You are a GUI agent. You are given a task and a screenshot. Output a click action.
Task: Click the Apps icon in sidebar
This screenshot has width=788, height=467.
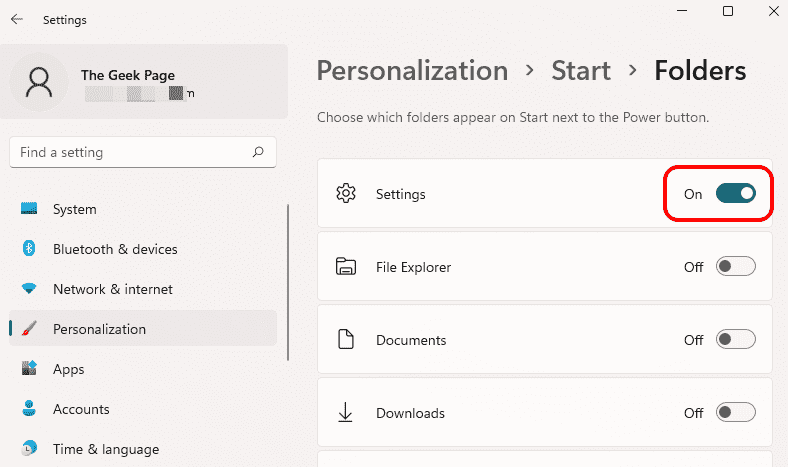[29, 368]
